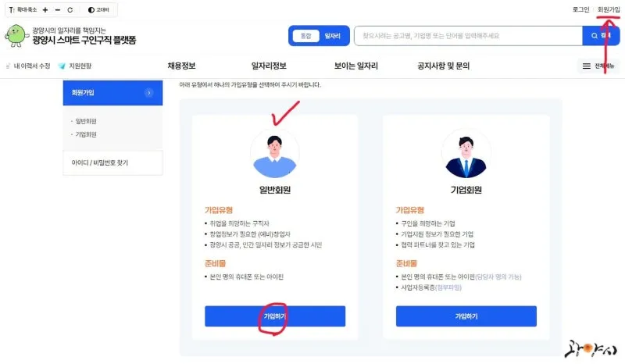Toggle 고대비 high contrast mode
Viewport: 625px width, 364px height.
point(98,10)
